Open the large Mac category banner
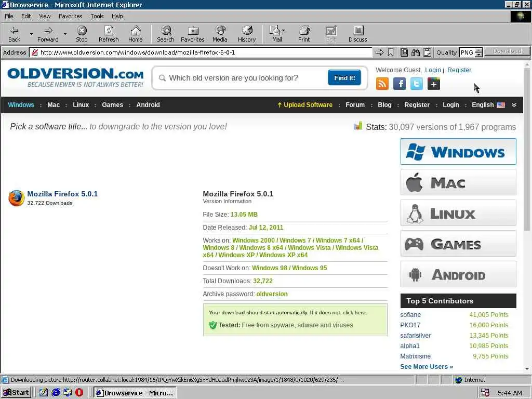The image size is (532, 399). [x=458, y=182]
